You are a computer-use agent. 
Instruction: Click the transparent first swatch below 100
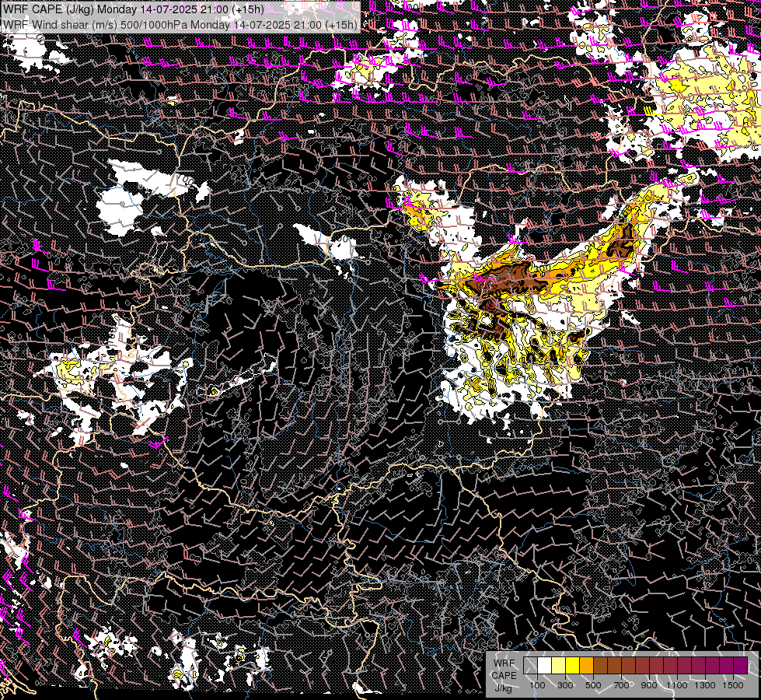(530, 666)
